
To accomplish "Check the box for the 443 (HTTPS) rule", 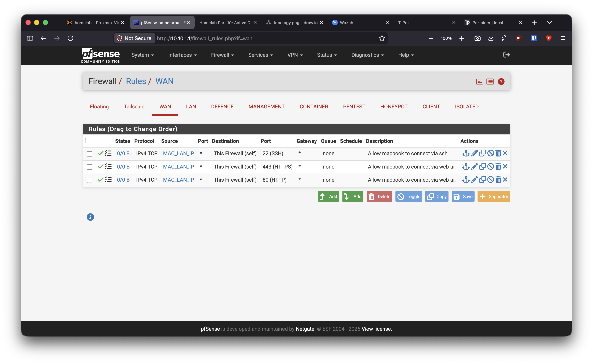I will coord(89,167).
